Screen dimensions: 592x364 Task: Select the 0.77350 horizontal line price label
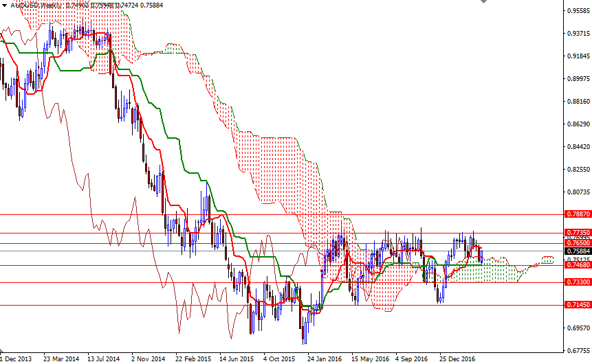pos(578,233)
